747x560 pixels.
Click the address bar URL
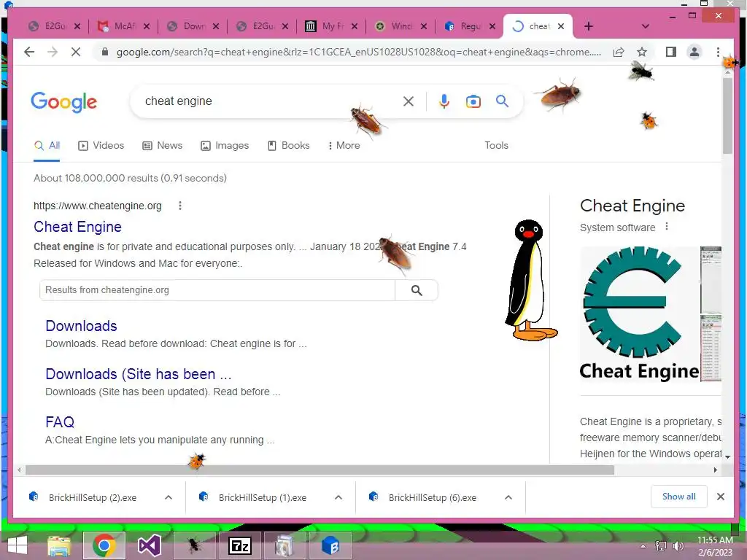coord(359,52)
